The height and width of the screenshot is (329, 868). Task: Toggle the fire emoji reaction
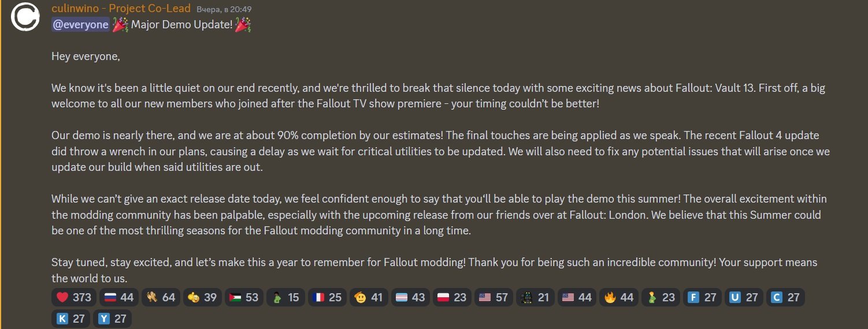click(x=618, y=298)
